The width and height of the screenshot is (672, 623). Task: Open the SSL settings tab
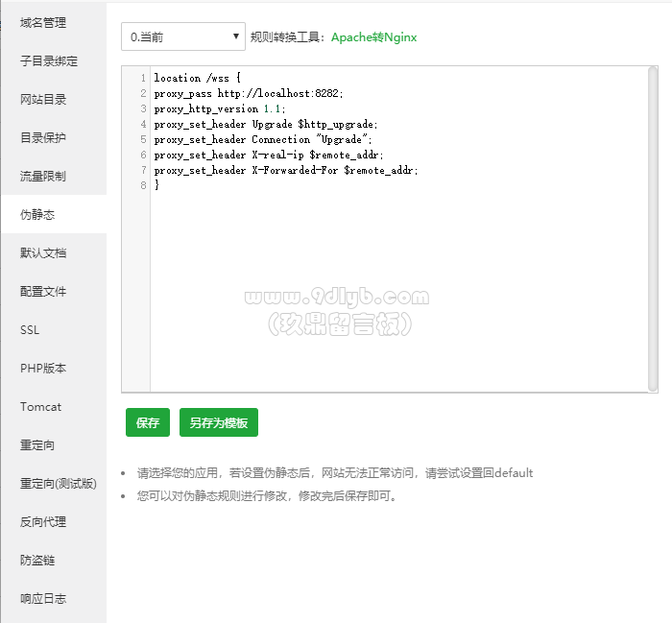pos(54,330)
